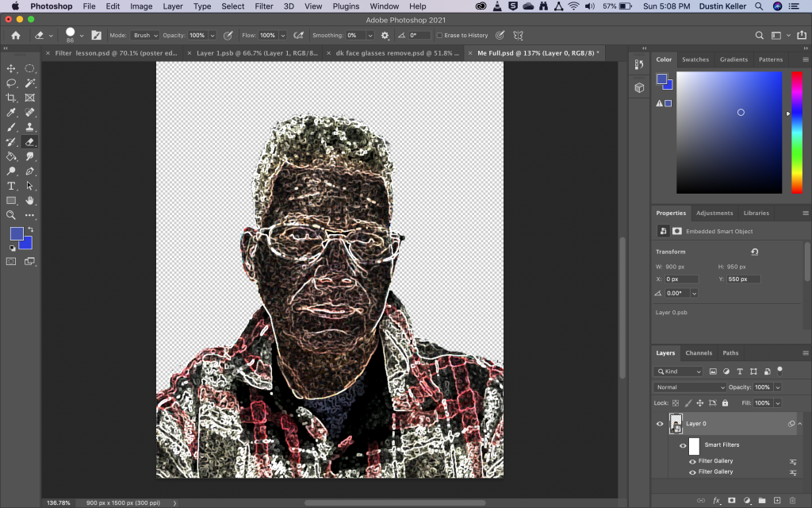Open the eraser Mode dropdown
812x508 pixels.
point(145,36)
